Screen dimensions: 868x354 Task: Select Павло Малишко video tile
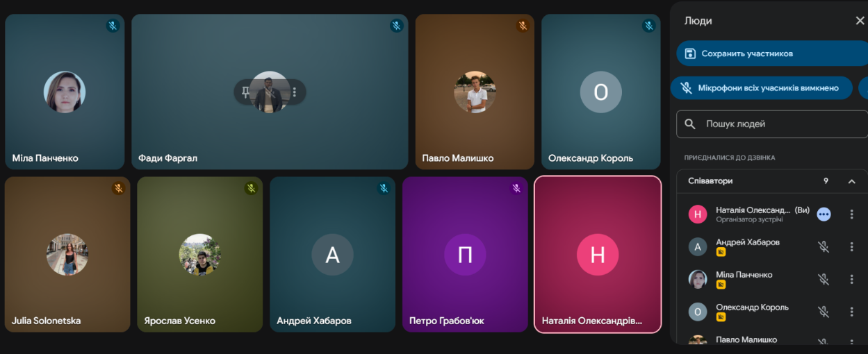click(x=475, y=92)
